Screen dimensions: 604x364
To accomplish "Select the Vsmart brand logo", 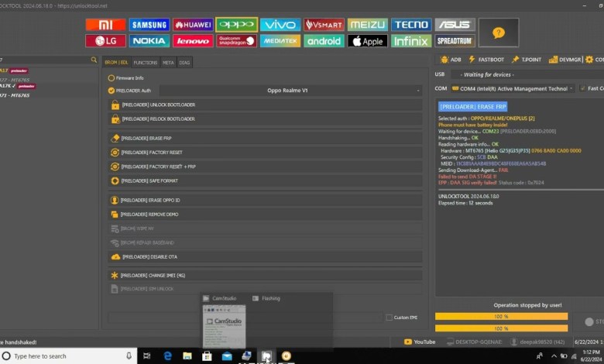I will click(324, 25).
